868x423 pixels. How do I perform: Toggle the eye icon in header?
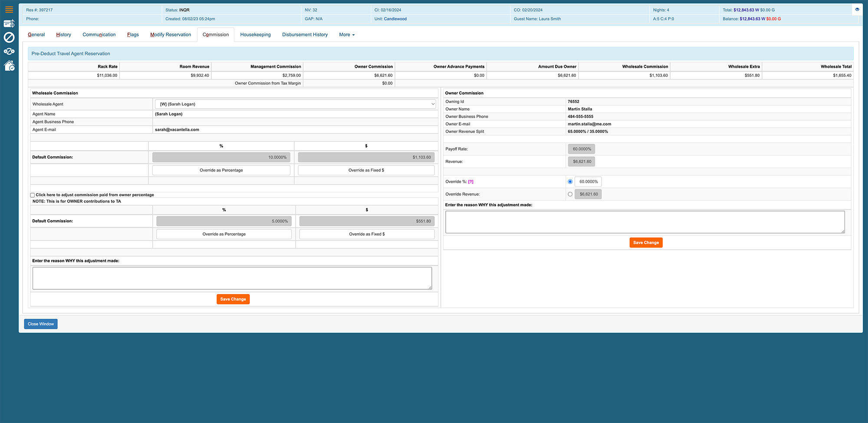point(857,10)
